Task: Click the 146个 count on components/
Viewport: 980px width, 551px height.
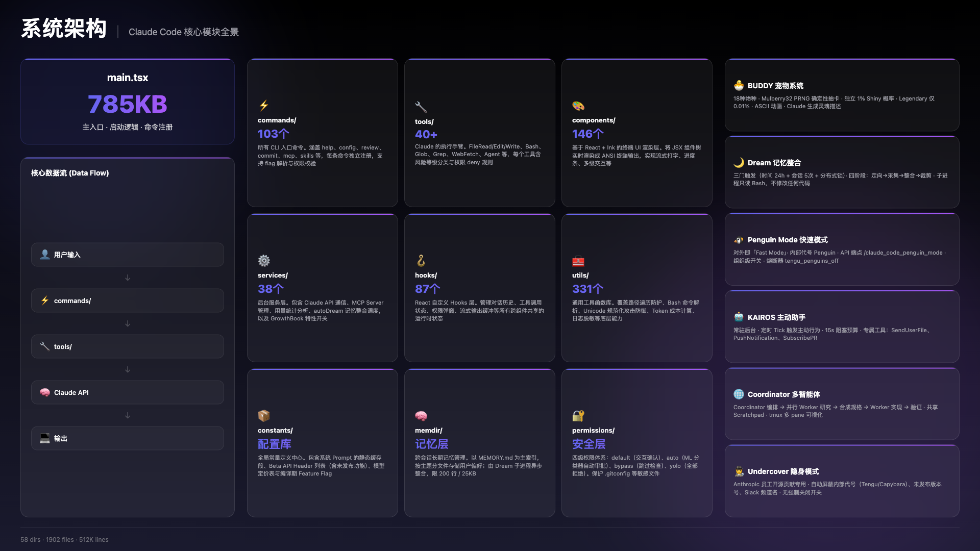Action: pos(588,134)
